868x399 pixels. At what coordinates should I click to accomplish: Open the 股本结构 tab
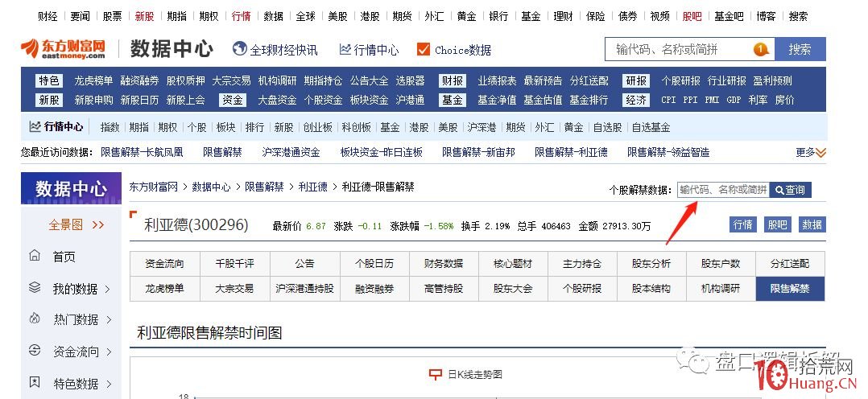(x=651, y=288)
